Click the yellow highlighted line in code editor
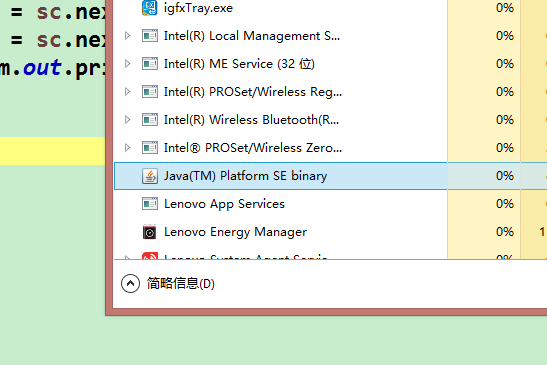Image resolution: width=547 pixels, height=365 pixels. tap(52, 151)
